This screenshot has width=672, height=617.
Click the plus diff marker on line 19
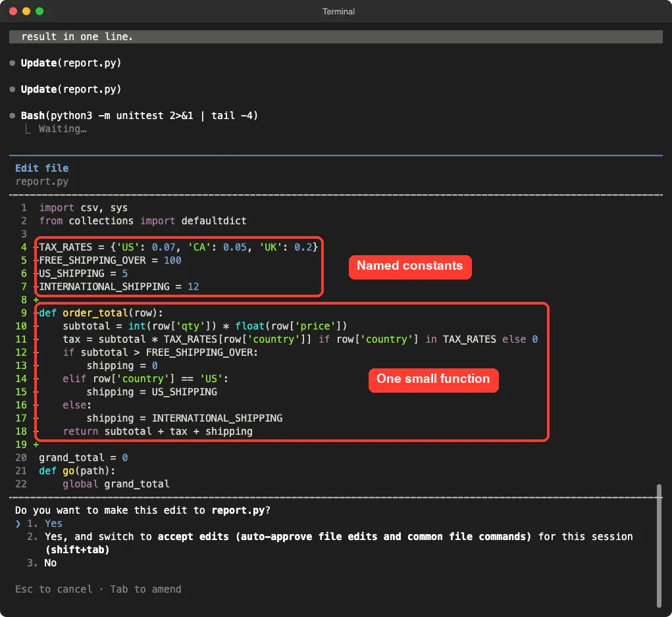(x=36, y=445)
